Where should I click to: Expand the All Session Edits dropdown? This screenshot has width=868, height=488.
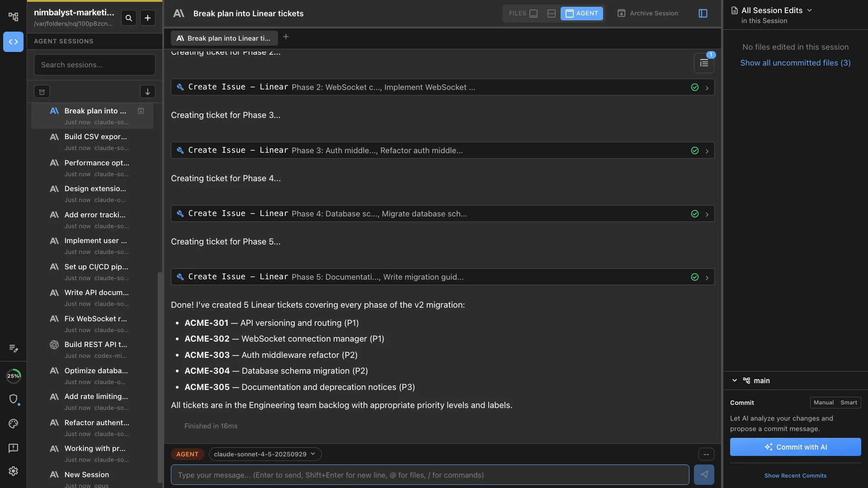[x=810, y=9]
